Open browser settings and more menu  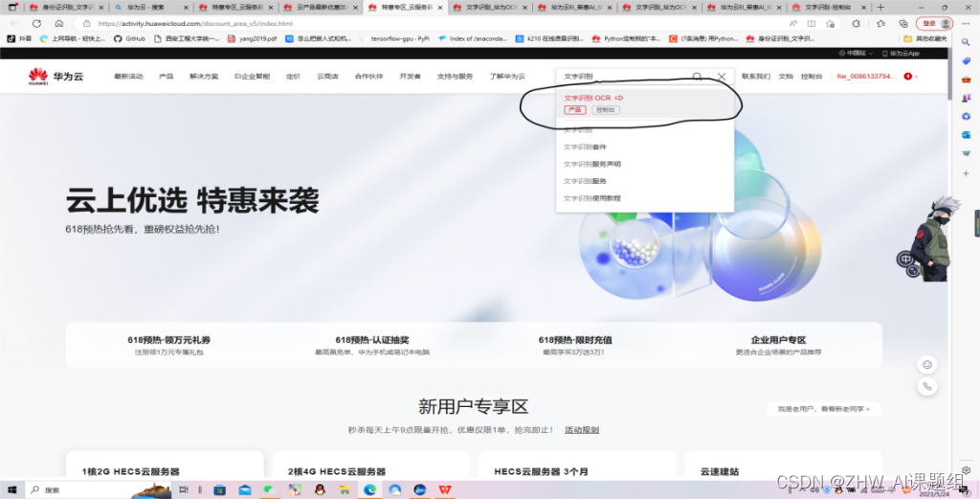966,23
